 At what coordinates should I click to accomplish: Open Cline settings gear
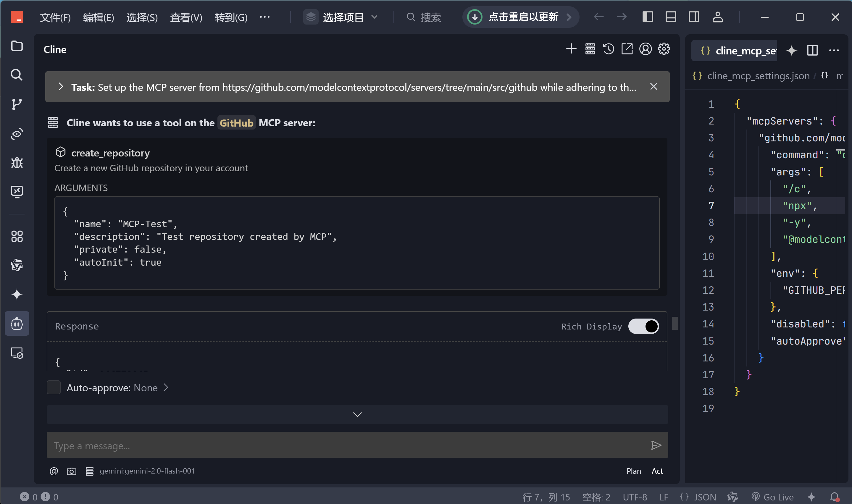664,49
